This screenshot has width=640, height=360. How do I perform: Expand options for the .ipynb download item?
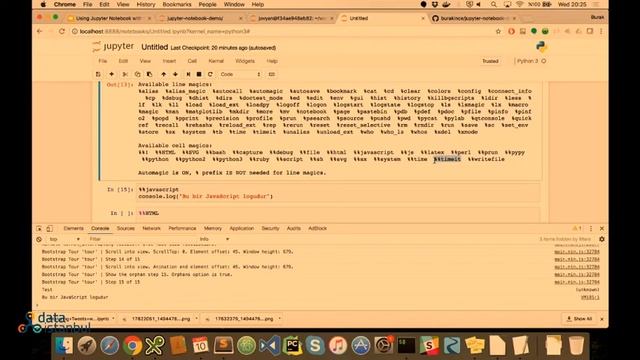pyautogui.click(x=113, y=319)
